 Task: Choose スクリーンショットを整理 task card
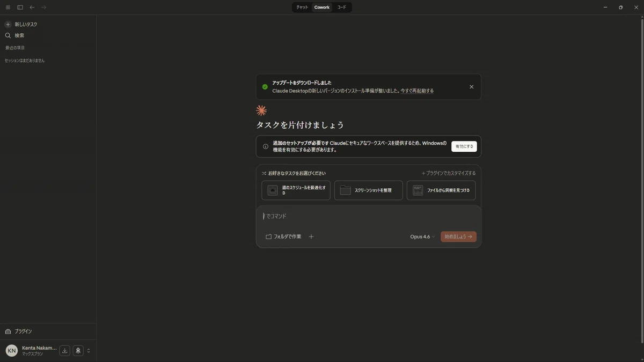point(368,190)
